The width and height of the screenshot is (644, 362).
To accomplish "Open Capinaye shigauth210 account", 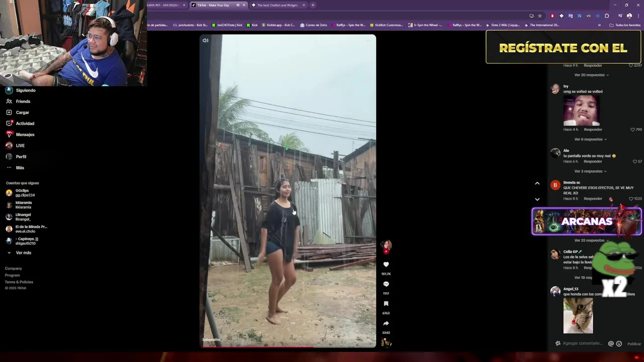I will pos(22,241).
